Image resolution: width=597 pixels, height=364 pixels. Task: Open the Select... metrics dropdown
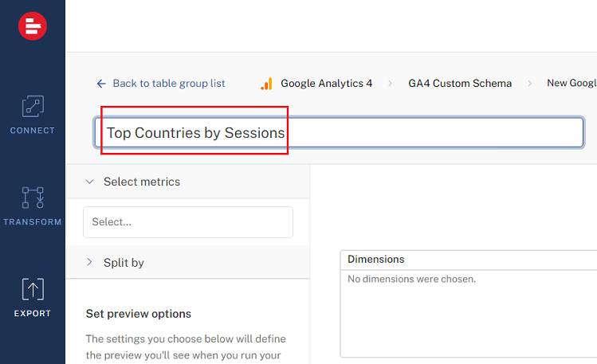coord(188,222)
